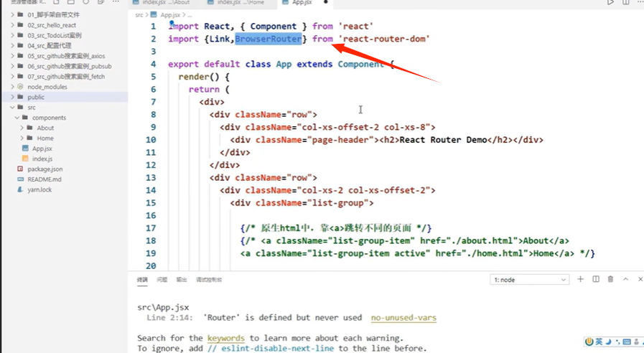644x353 pixels.
Task: Click the App.jsx breadcrumb
Action: click(x=170, y=15)
